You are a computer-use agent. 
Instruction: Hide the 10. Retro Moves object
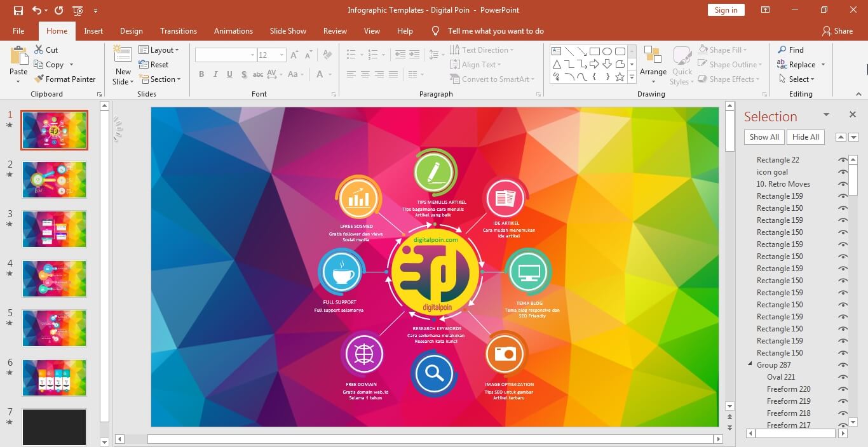point(843,184)
